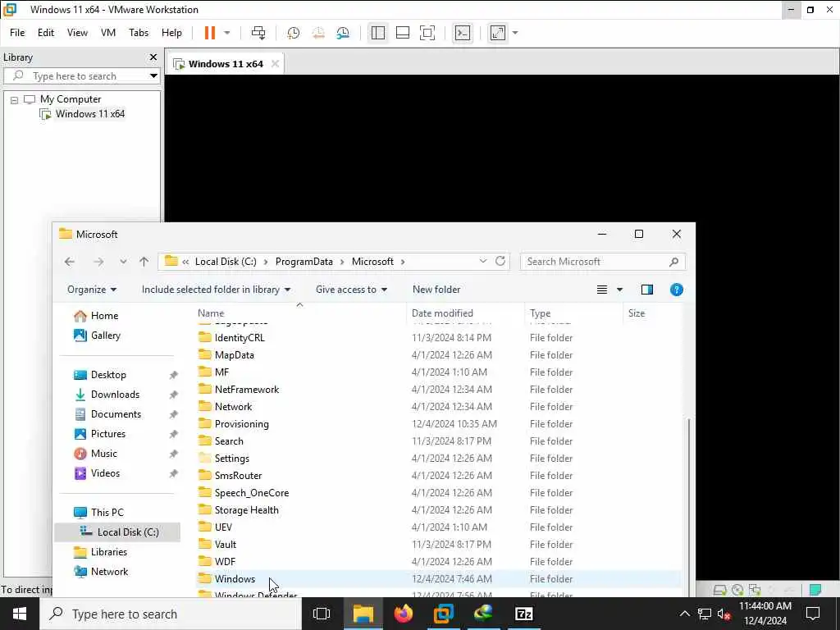Open Home in navigation pane

(x=104, y=316)
